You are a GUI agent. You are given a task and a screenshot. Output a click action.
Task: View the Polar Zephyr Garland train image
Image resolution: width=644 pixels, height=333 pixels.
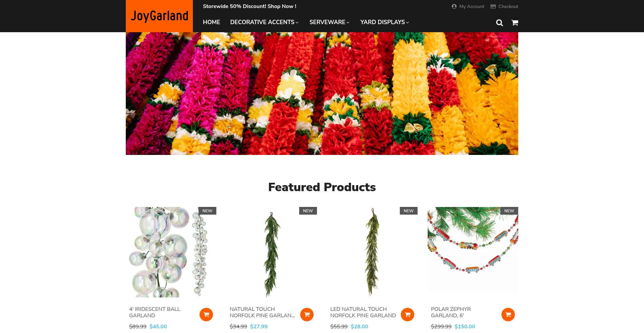pyautogui.click(x=473, y=249)
